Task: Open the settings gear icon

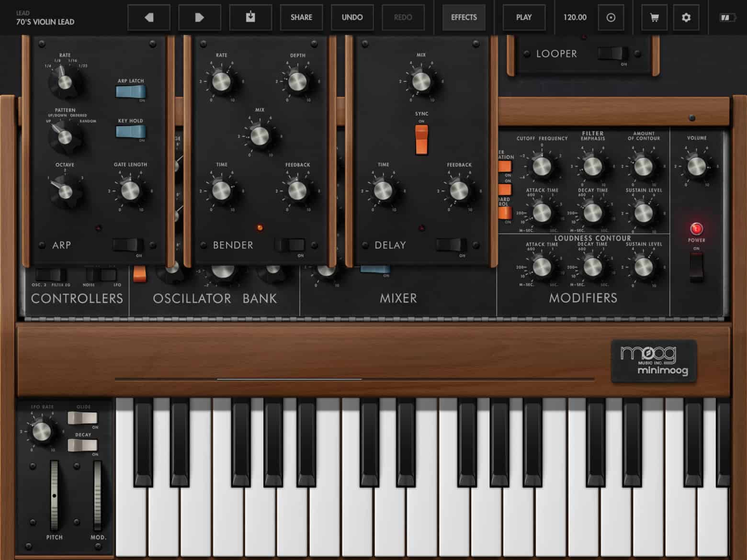Action: tap(686, 17)
